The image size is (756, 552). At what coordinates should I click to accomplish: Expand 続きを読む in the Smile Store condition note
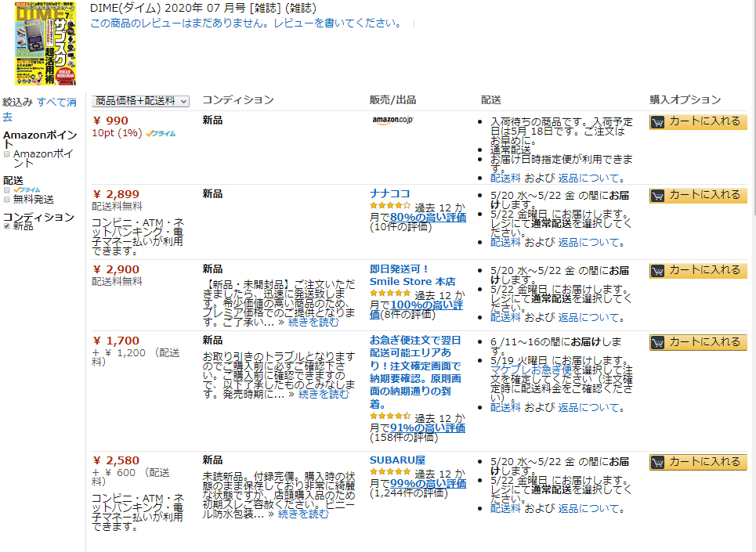click(x=313, y=323)
